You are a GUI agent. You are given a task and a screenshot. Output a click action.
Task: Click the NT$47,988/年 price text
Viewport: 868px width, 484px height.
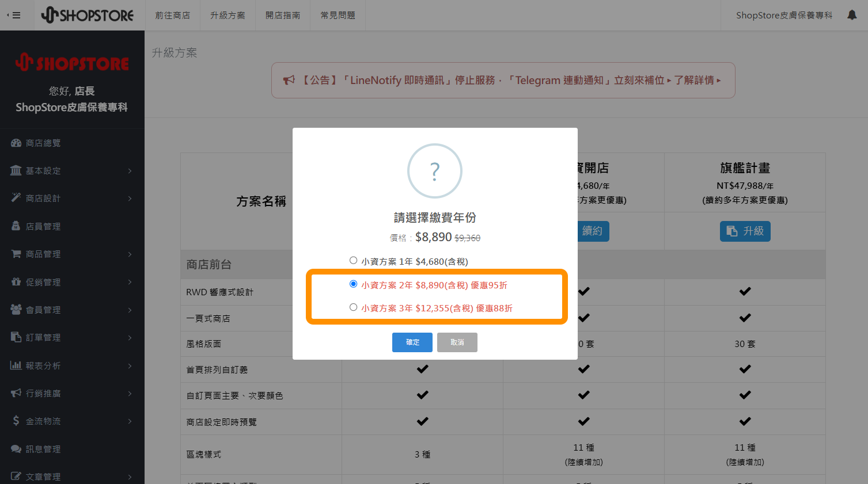pos(745,186)
